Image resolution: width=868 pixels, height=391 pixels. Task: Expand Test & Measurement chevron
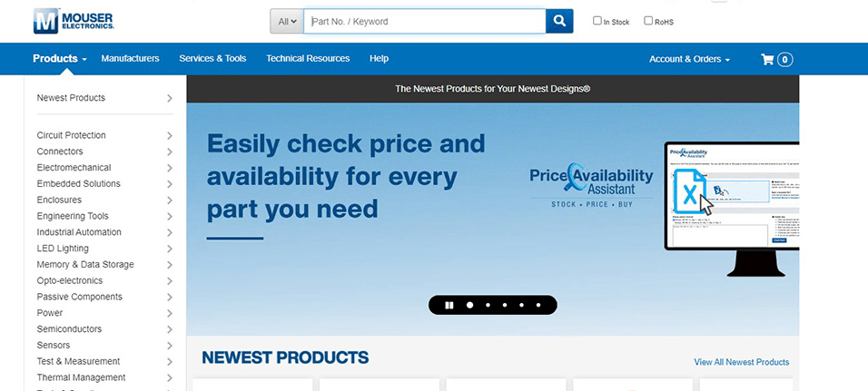(x=170, y=362)
